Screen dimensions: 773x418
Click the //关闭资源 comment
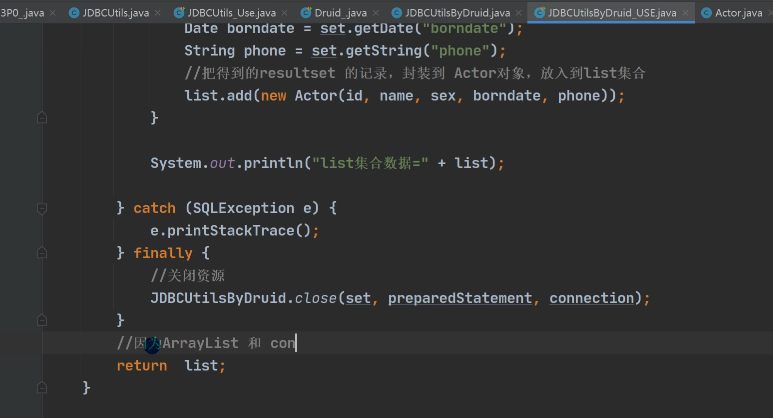click(x=187, y=276)
